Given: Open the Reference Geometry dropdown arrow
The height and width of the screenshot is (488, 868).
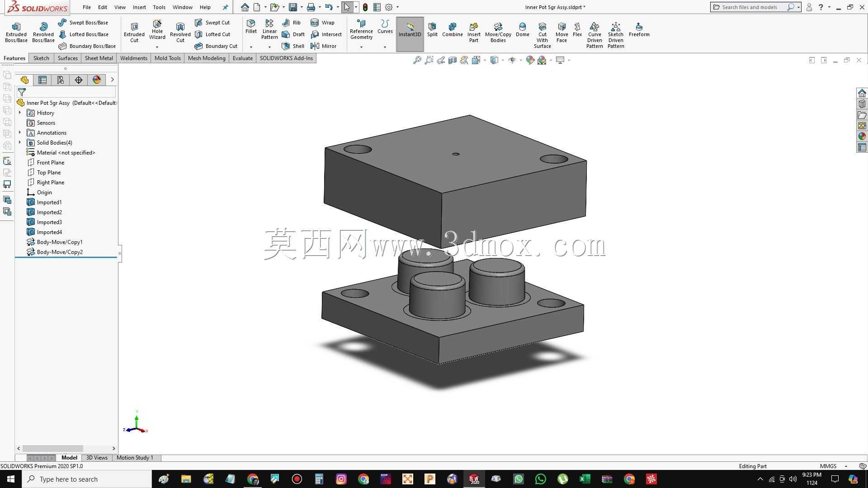Looking at the screenshot, I should tap(361, 47).
